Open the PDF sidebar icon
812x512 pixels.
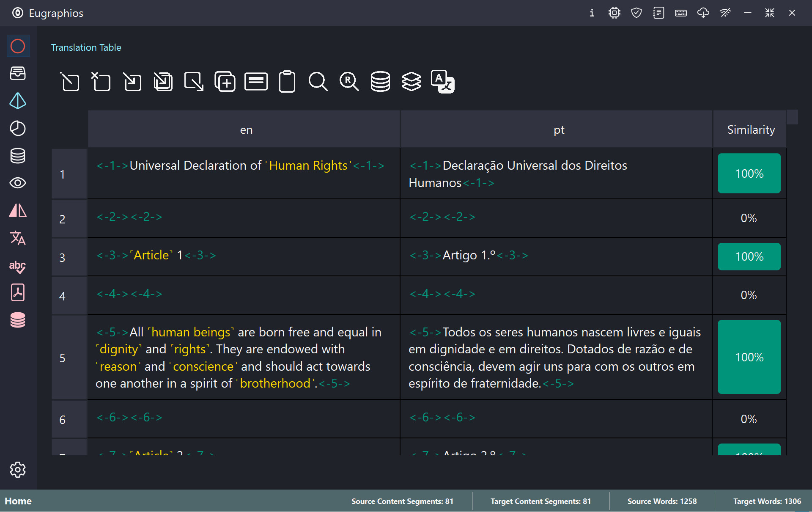click(18, 293)
